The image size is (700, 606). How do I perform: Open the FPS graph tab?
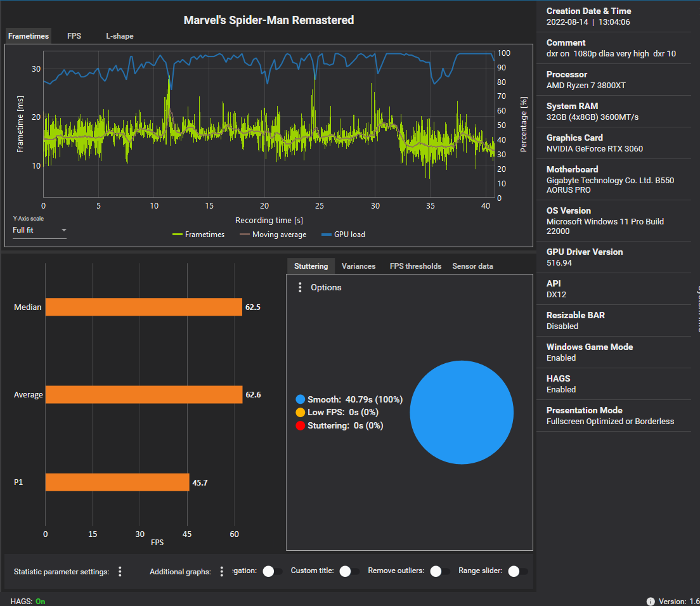(74, 36)
